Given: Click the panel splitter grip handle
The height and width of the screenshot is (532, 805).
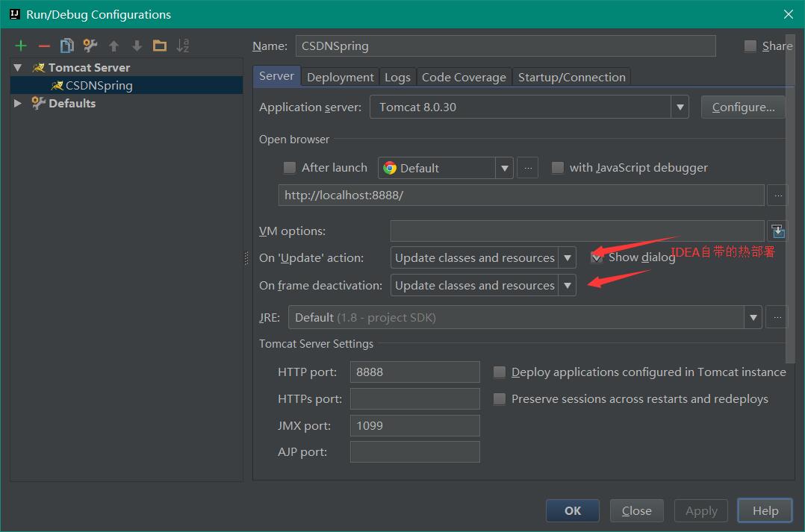Looking at the screenshot, I should (x=247, y=258).
